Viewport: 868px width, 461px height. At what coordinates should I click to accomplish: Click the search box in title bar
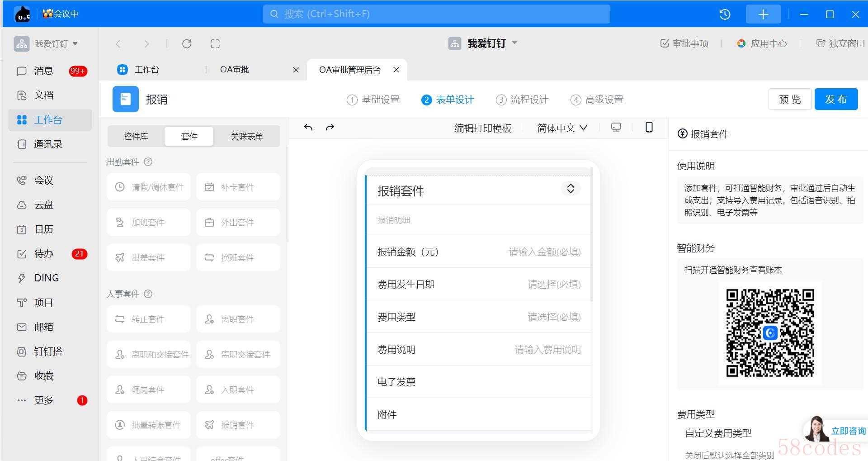pyautogui.click(x=436, y=14)
